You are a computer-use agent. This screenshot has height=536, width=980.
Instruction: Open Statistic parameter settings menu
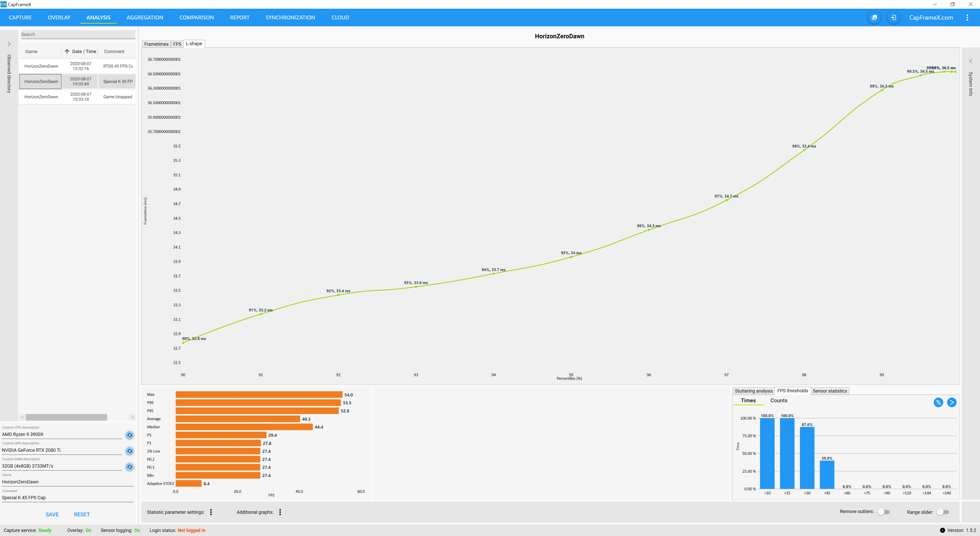[x=211, y=512]
